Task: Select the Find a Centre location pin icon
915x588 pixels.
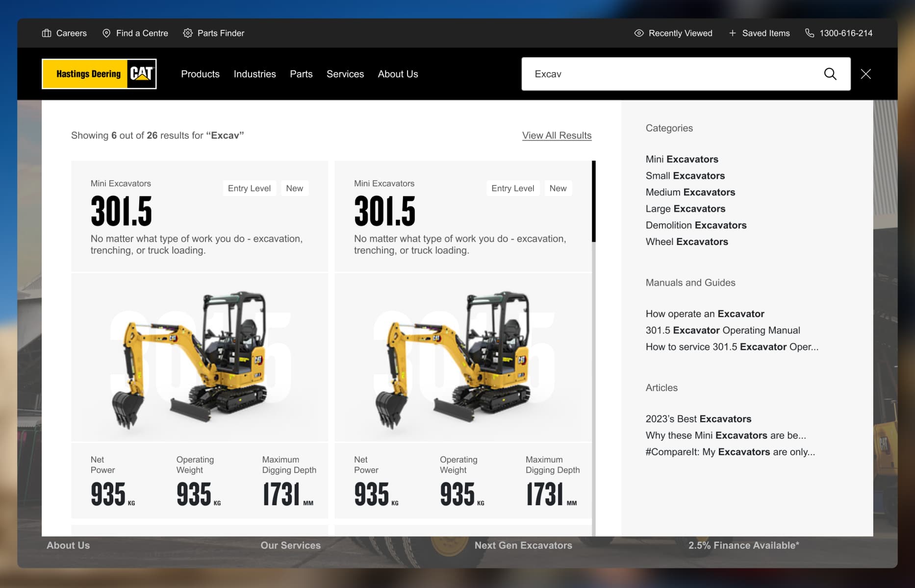Action: [106, 33]
